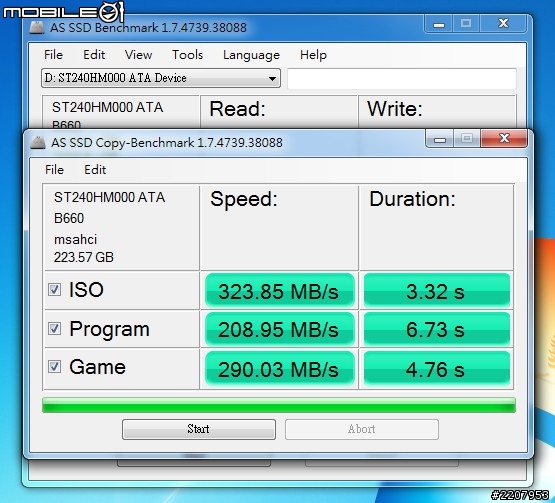The height and width of the screenshot is (503, 555).
Task: Click the Write: header in main window
Action: click(x=395, y=109)
